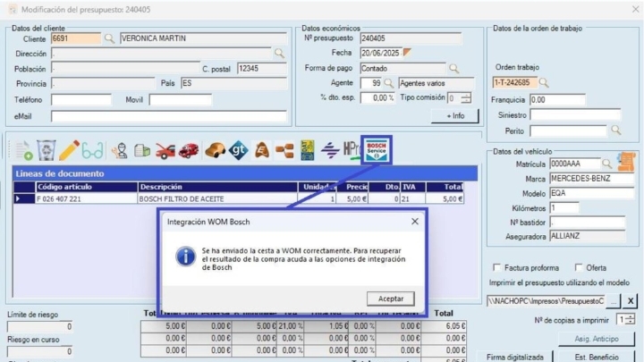The image size is (644, 362).
Task: Adjust the Tipo comisión spinner
Action: (x=465, y=97)
